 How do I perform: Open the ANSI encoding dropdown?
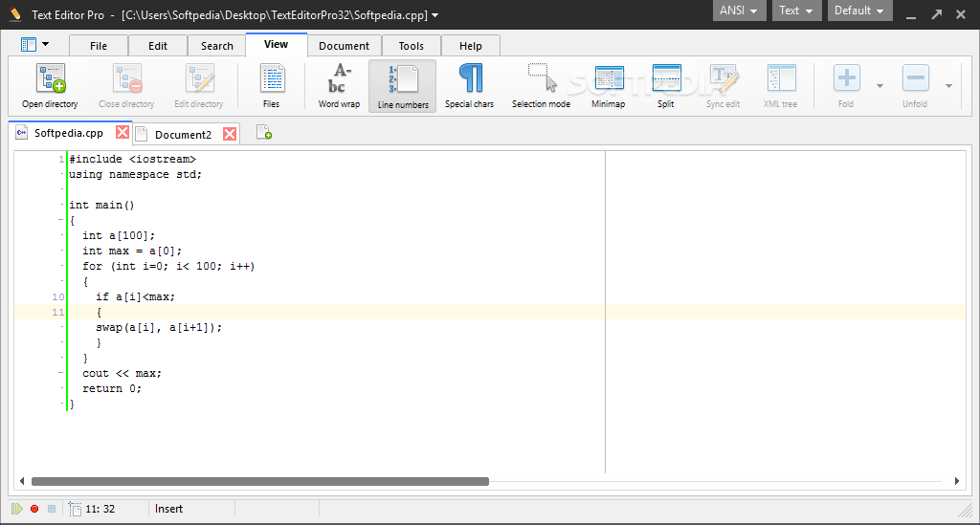(739, 11)
